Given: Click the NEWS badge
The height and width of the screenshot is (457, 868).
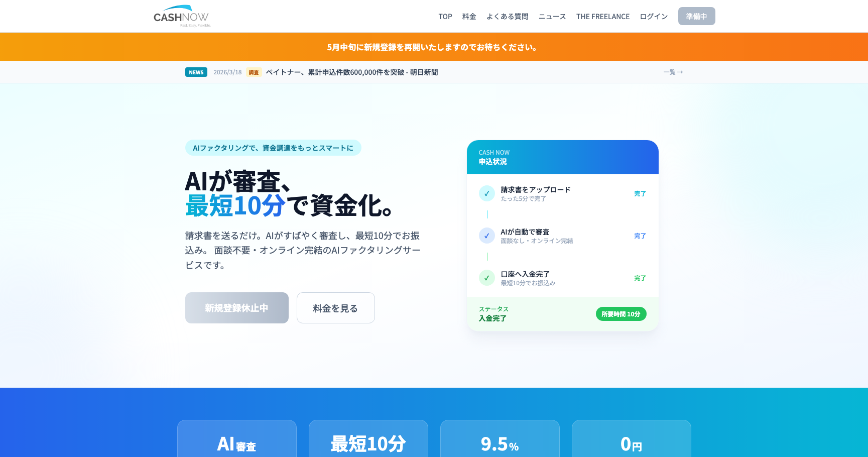Looking at the screenshot, I should (196, 72).
